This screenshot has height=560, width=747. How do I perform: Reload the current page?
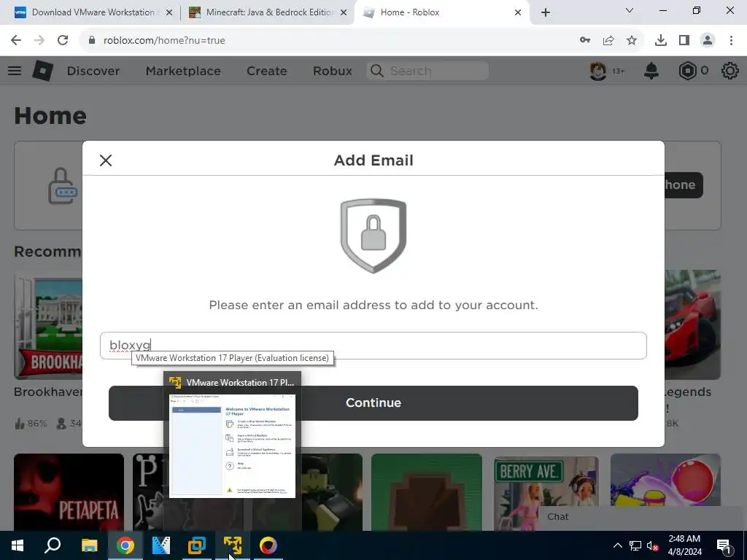coord(63,41)
